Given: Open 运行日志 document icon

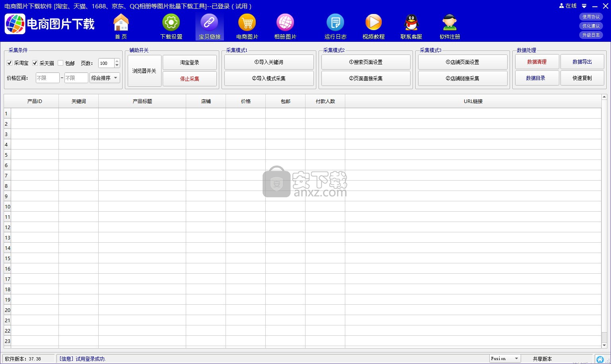Looking at the screenshot, I should click(335, 23).
